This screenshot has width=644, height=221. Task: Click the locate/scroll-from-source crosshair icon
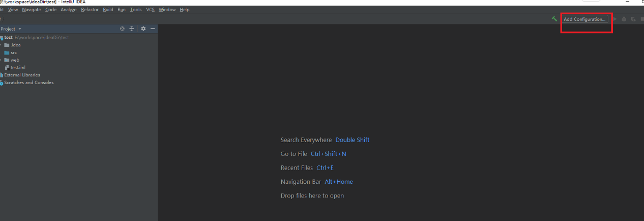[x=122, y=29]
